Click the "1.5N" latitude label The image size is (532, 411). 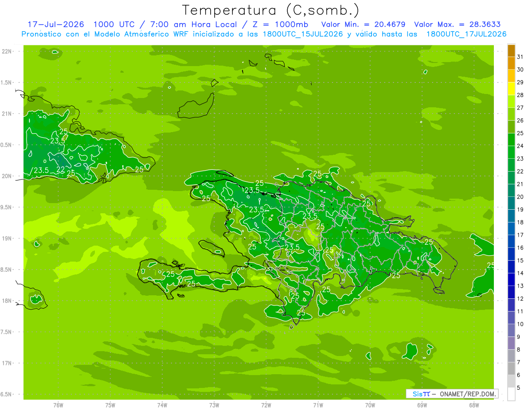(x=6, y=82)
